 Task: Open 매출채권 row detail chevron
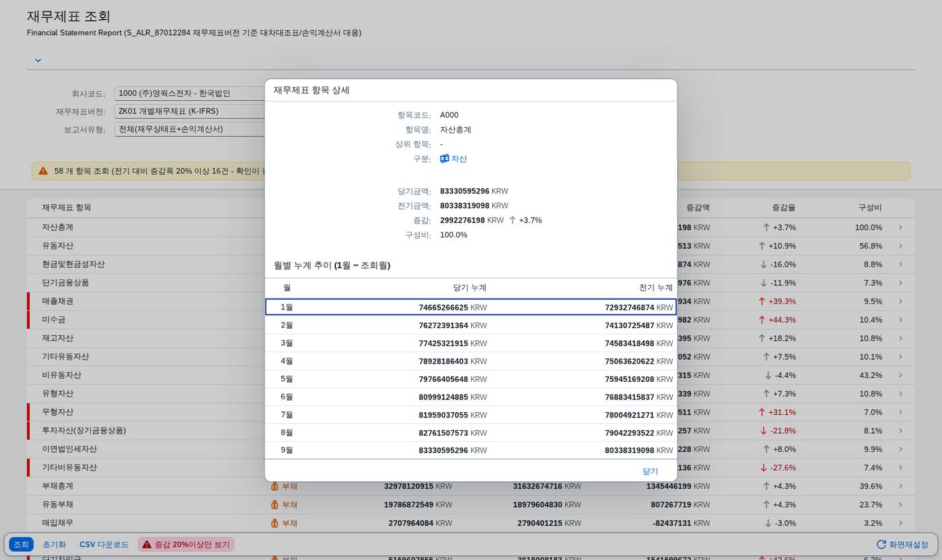click(900, 301)
